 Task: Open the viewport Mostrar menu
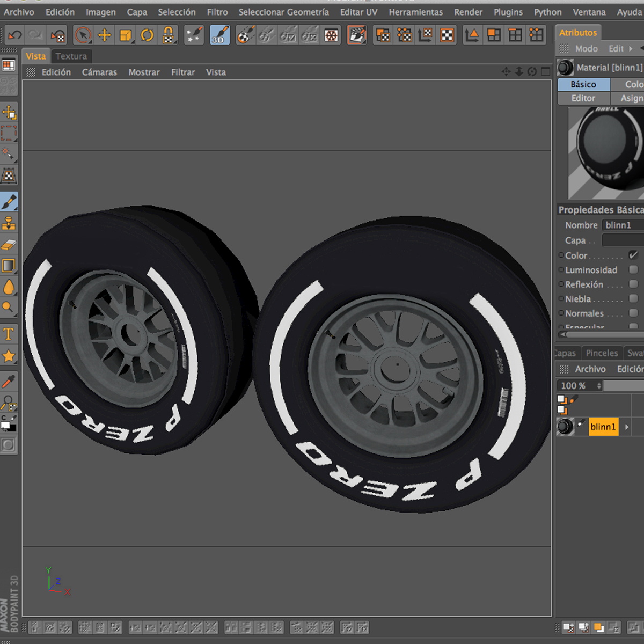coord(144,72)
